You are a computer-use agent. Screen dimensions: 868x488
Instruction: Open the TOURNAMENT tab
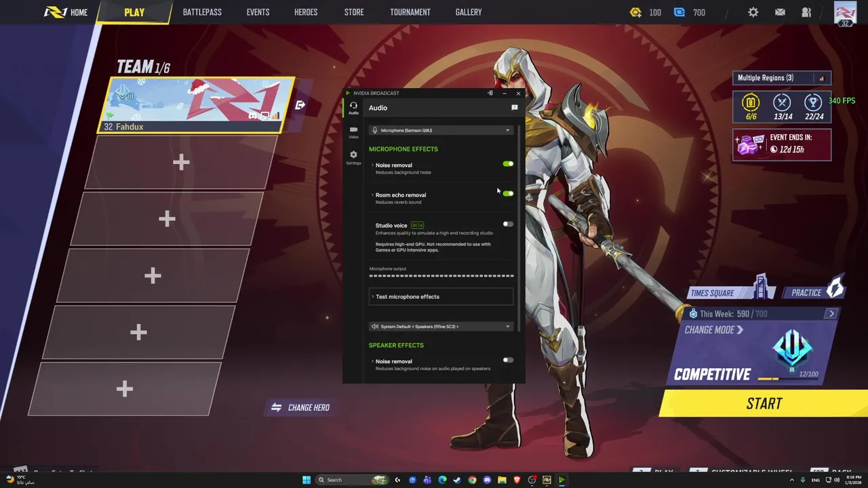[x=410, y=12]
